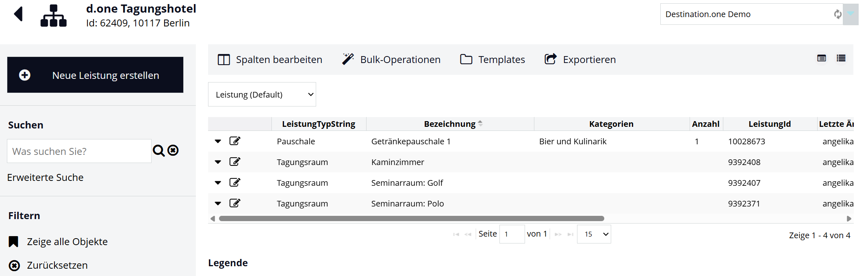Click the organization hierarchy icon
This screenshot has height=276, width=868.
tap(53, 15)
